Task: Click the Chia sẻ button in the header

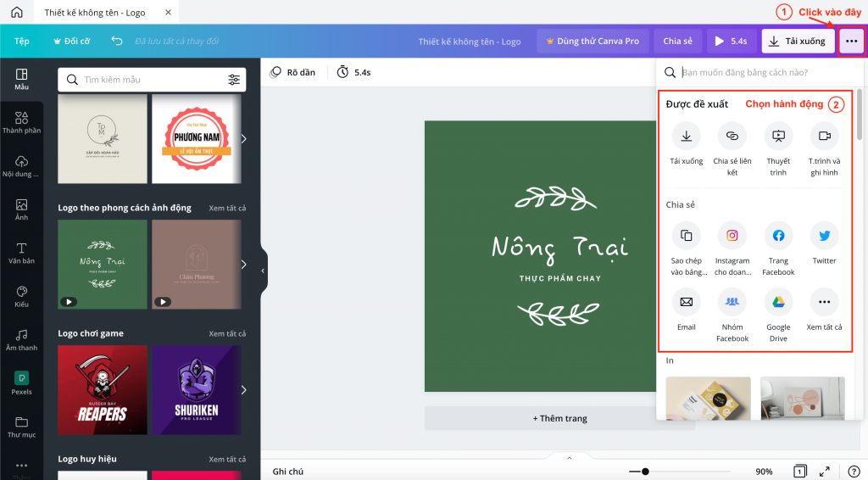Action: pos(677,41)
